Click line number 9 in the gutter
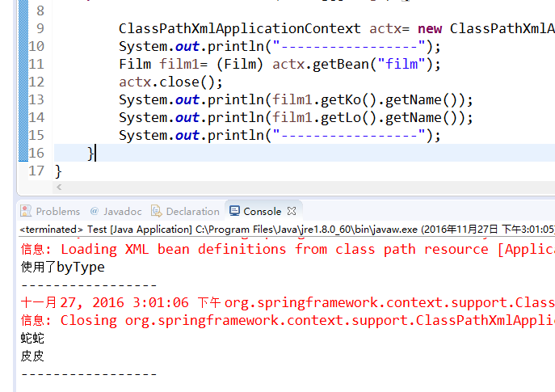Viewport: 555px width, 392px height. click(40, 28)
